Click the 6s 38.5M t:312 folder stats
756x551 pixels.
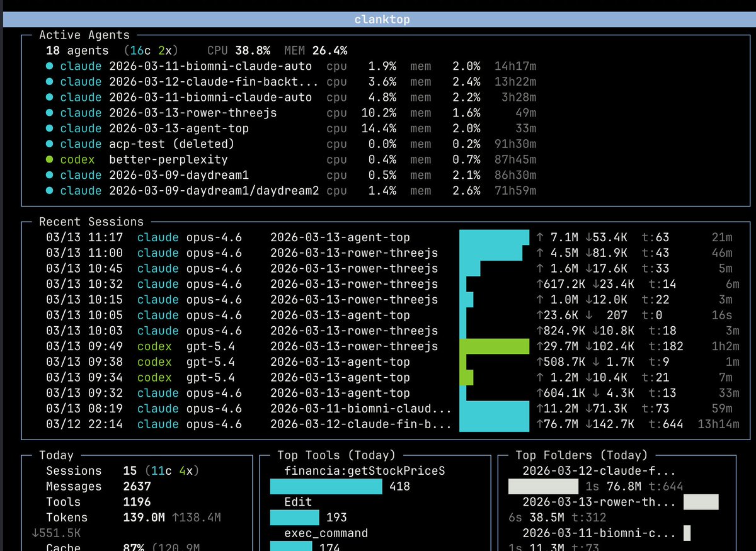(x=558, y=518)
